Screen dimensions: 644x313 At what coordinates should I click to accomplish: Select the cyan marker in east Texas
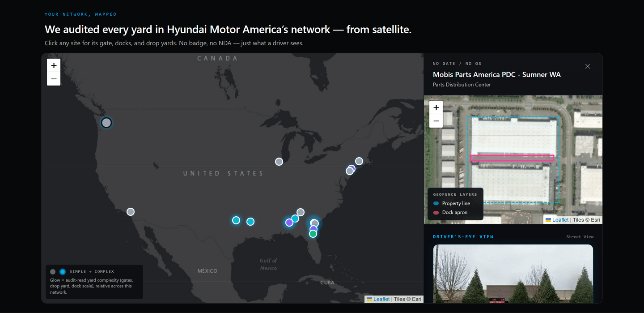pos(250,222)
